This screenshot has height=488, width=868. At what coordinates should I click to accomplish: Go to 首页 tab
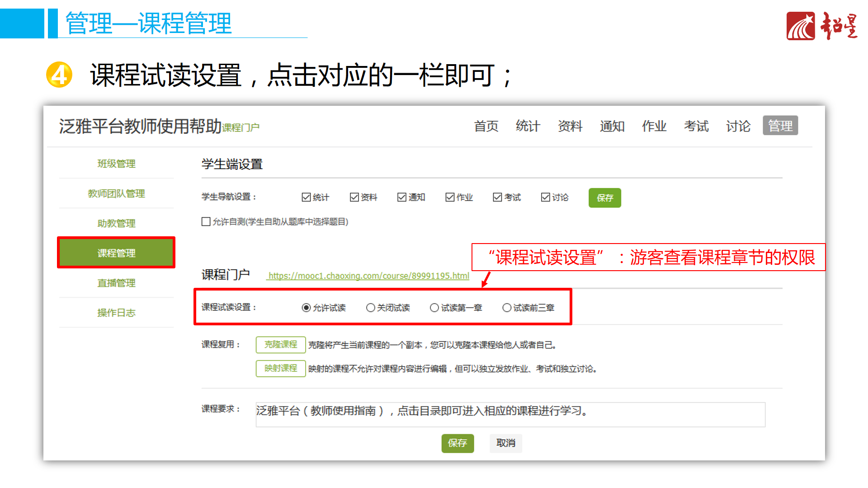486,126
